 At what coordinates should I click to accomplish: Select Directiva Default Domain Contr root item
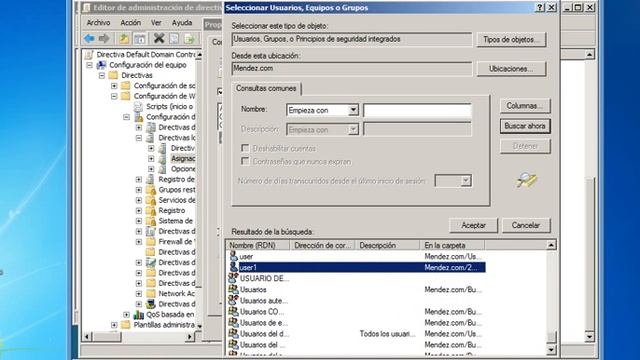[146, 55]
